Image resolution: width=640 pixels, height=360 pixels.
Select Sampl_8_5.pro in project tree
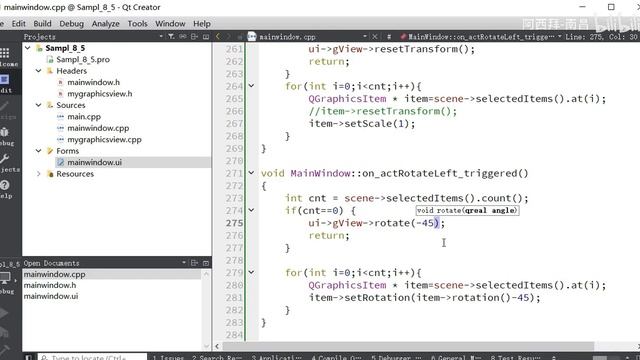(83, 60)
